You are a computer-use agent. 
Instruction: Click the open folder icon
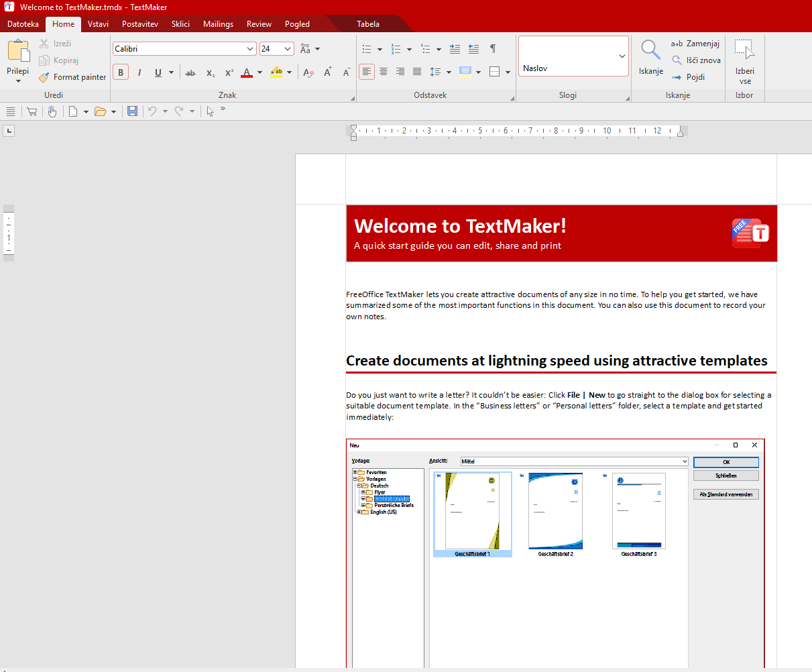[x=101, y=111]
